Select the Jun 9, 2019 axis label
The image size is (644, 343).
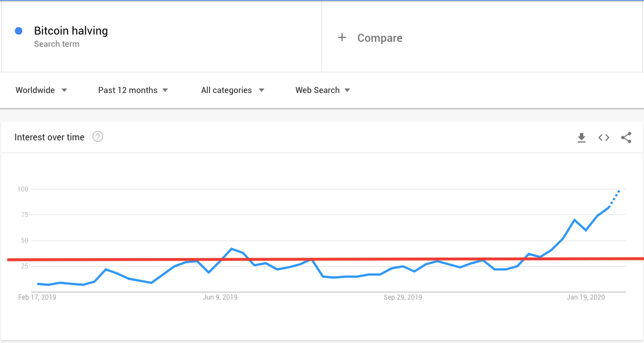[x=220, y=297]
